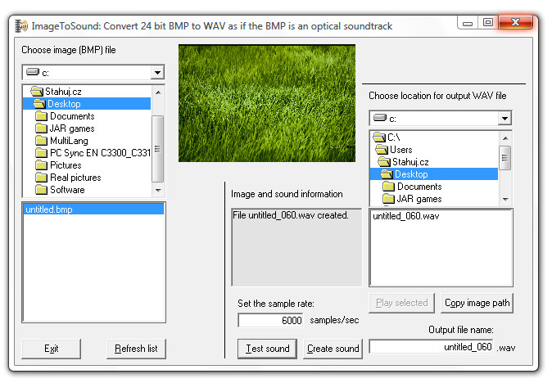Click the down arrow of output folder list scrollbar
Screen dimensions: 552x392
pos(505,200)
